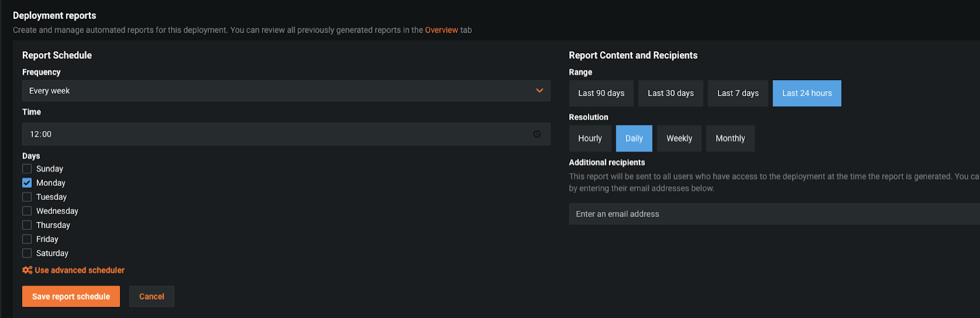Screen dimensions: 980x318
Task: Click the gears icon beside advanced scheduler
Action: pos(27,270)
